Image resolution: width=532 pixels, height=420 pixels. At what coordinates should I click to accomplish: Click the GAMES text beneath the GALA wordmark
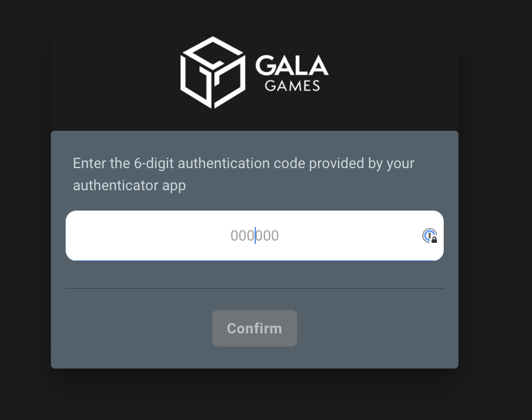point(292,86)
